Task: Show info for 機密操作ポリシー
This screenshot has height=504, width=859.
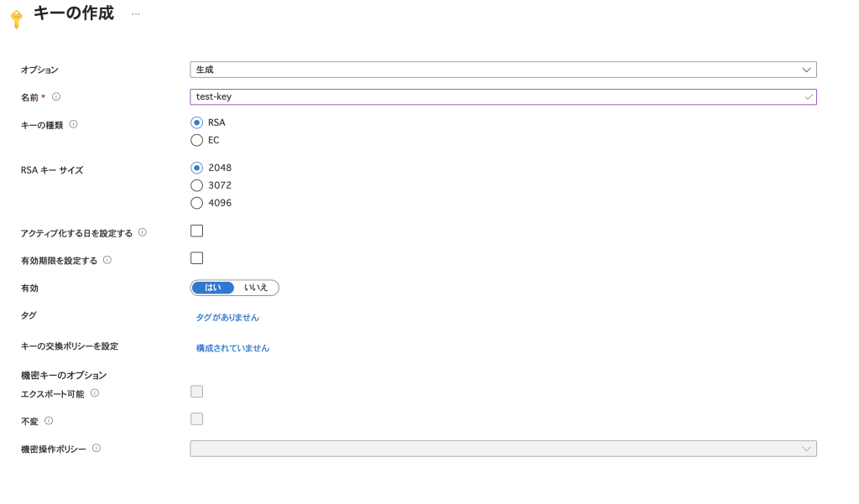Action: coord(96,449)
